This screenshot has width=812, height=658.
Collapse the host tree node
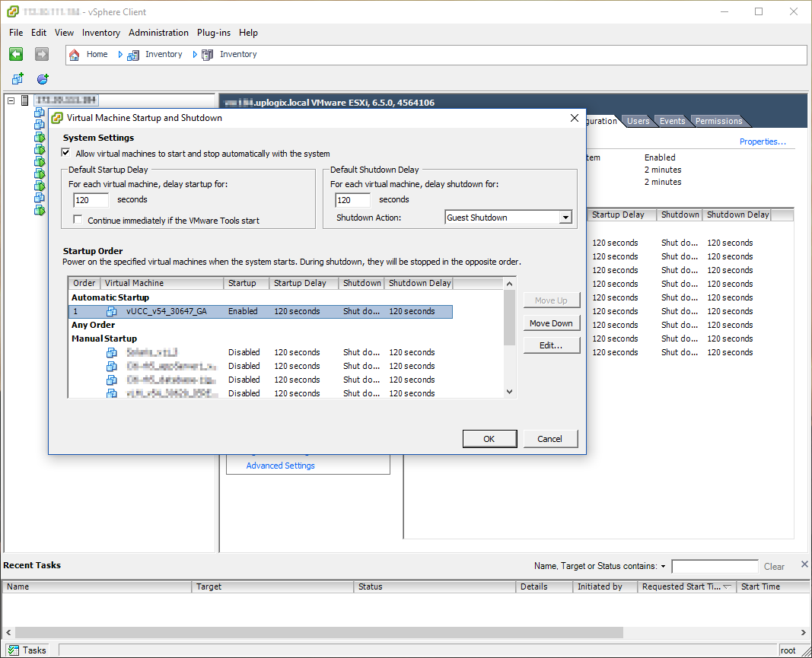(11, 100)
